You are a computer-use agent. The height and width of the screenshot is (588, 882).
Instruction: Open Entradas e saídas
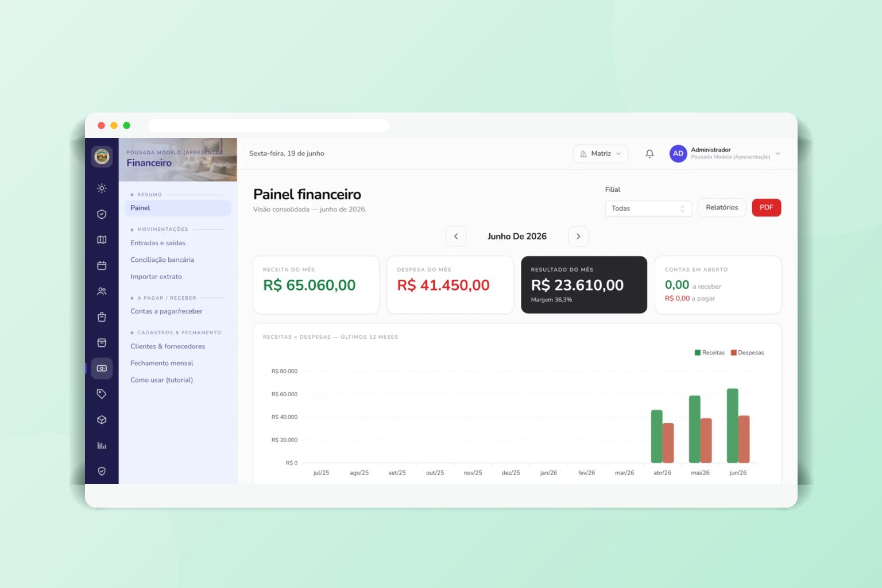(x=158, y=243)
